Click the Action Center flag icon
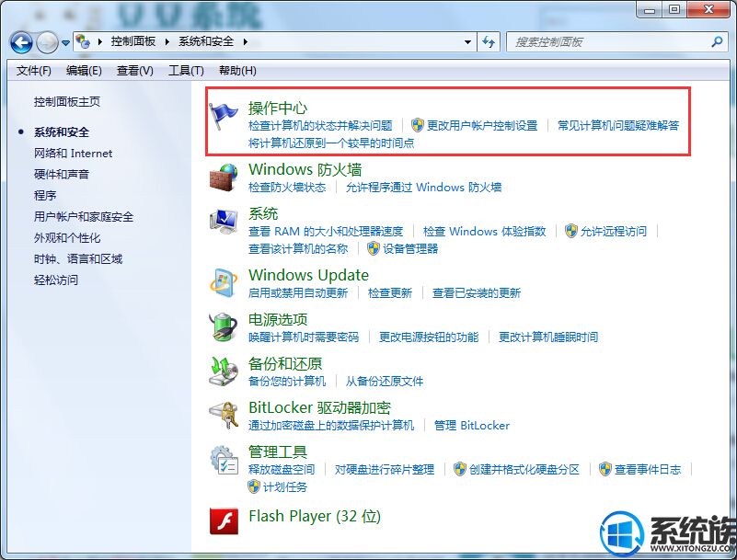 (224, 116)
